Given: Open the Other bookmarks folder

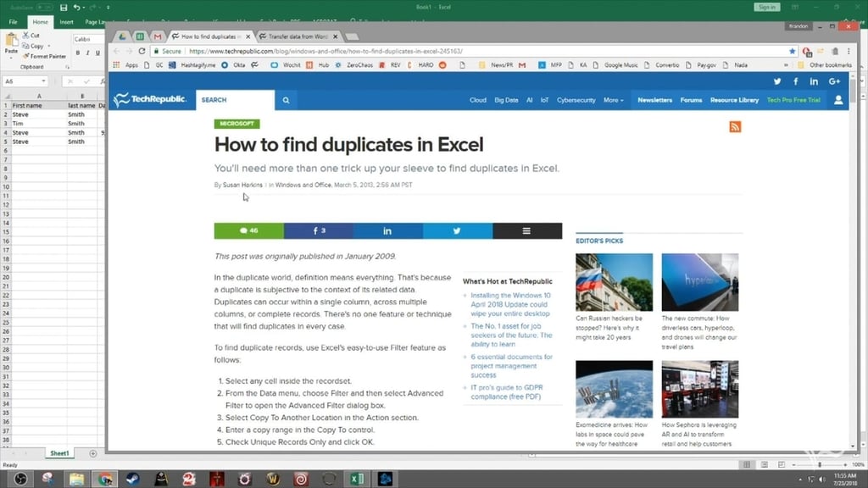Looking at the screenshot, I should [824, 65].
